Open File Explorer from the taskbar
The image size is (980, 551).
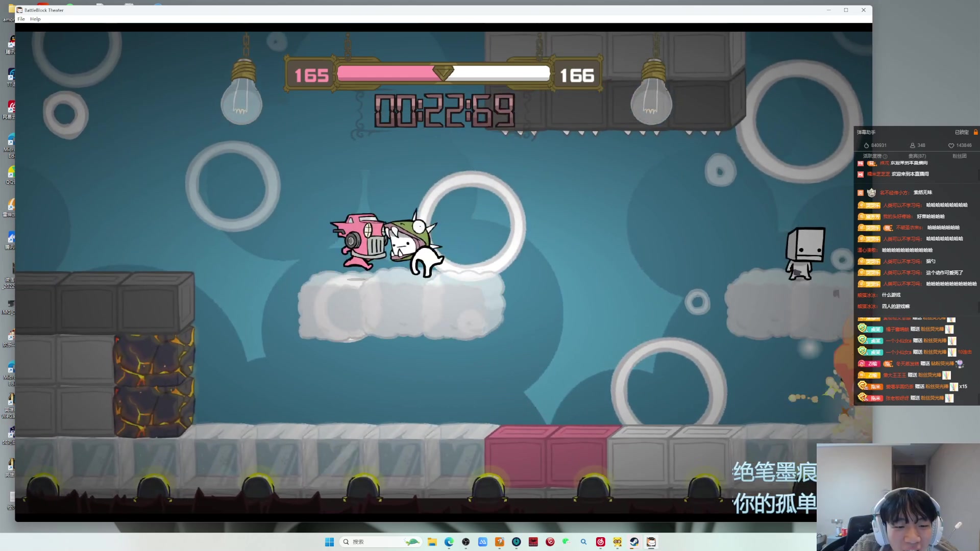(432, 542)
